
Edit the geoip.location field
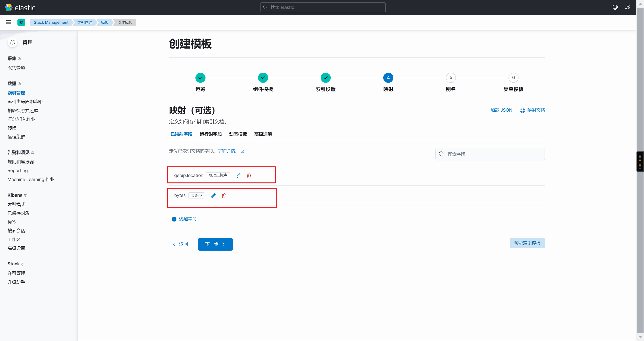[x=239, y=175]
